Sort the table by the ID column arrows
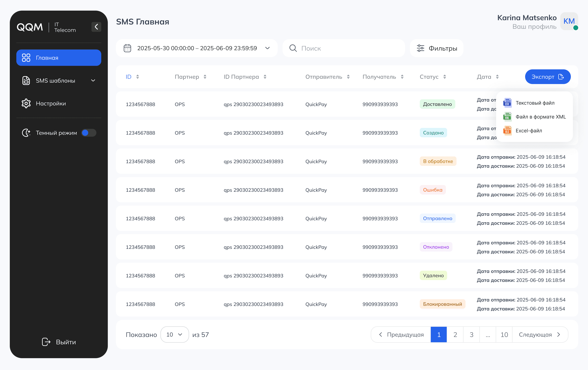 click(138, 76)
